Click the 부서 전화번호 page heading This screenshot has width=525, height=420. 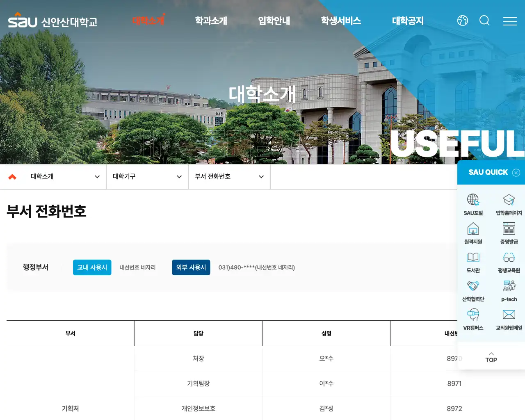pos(46,211)
